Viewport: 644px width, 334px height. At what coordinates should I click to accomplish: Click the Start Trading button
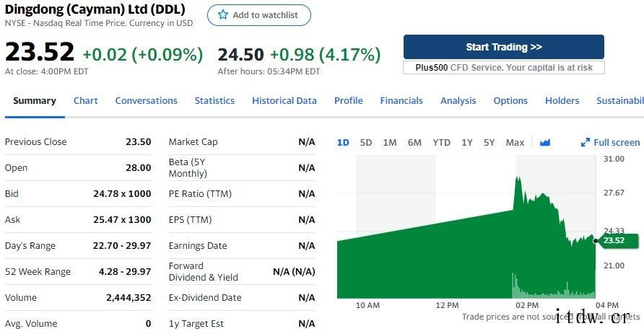[503, 47]
